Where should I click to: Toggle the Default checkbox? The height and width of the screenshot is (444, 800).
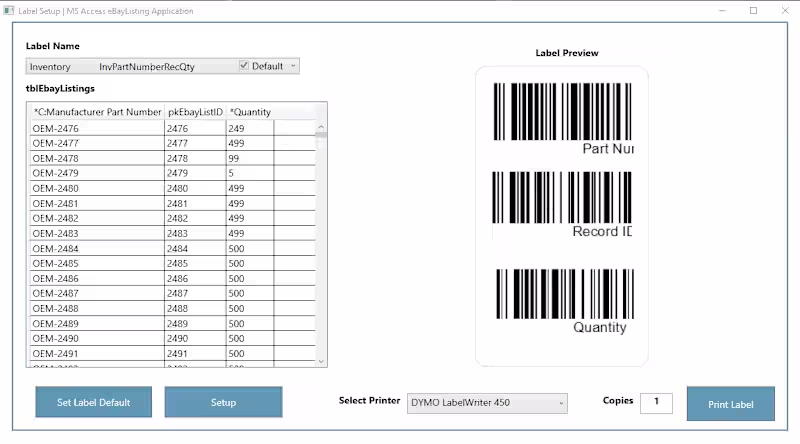pos(244,65)
